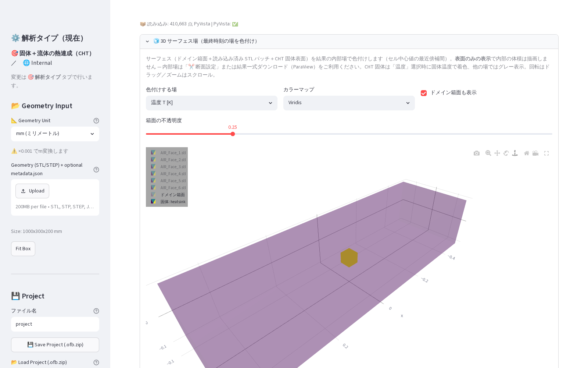Download plot as PNG with camera icon
Image resolution: width=588 pixels, height=368 pixels.
click(477, 153)
